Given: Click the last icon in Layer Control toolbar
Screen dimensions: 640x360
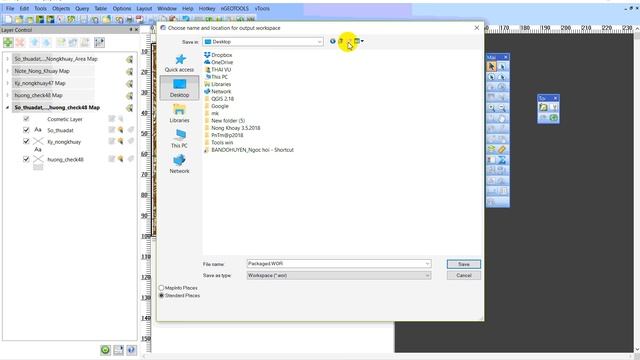Looking at the screenshot, I should (x=99, y=42).
